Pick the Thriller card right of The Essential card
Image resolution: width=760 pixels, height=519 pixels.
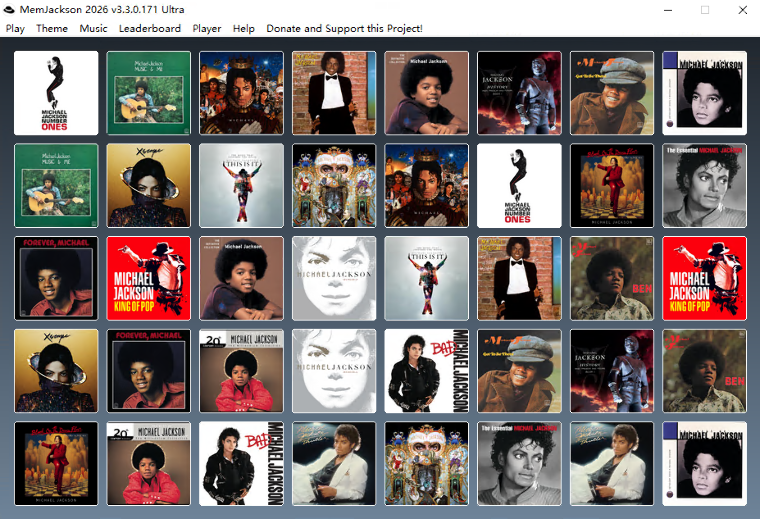[x=612, y=464]
